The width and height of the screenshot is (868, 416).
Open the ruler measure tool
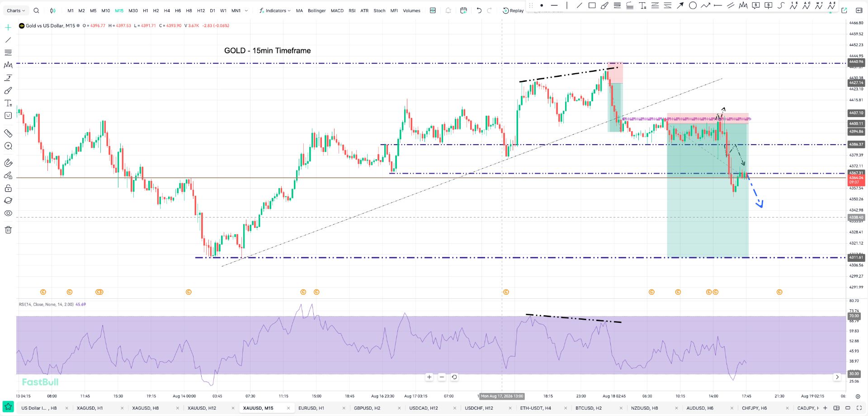click(8, 133)
